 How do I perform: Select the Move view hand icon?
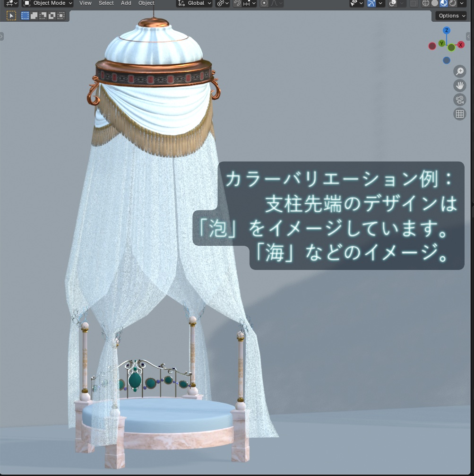[x=459, y=86]
